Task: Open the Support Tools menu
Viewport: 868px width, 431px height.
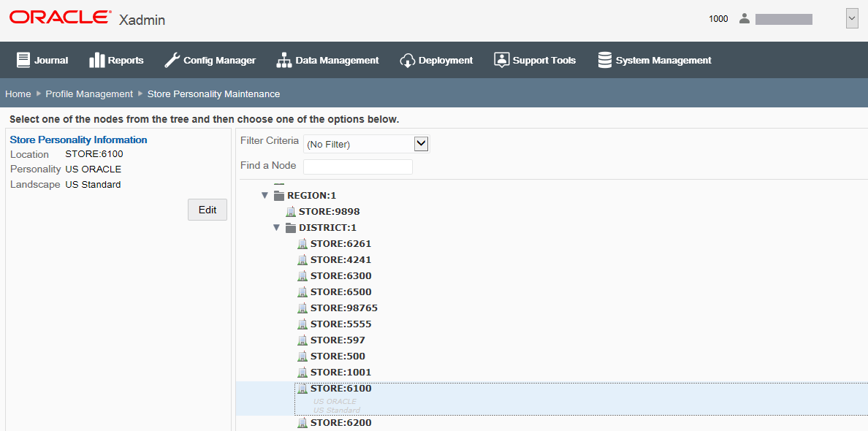Action: pos(535,61)
